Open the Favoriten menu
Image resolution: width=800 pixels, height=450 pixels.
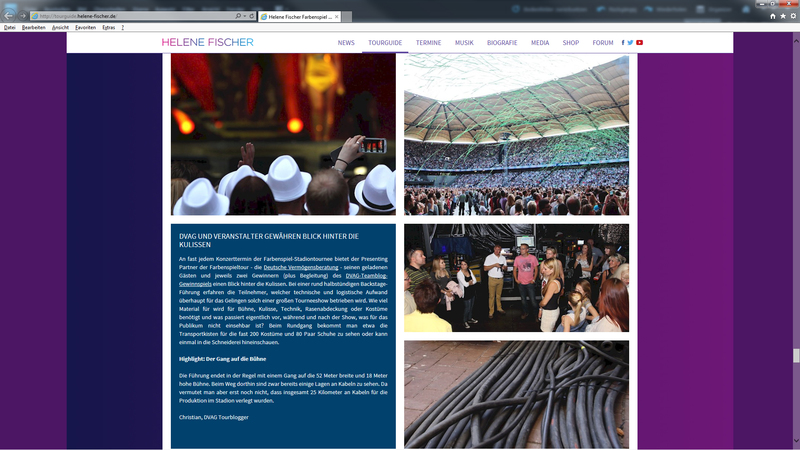click(x=85, y=27)
